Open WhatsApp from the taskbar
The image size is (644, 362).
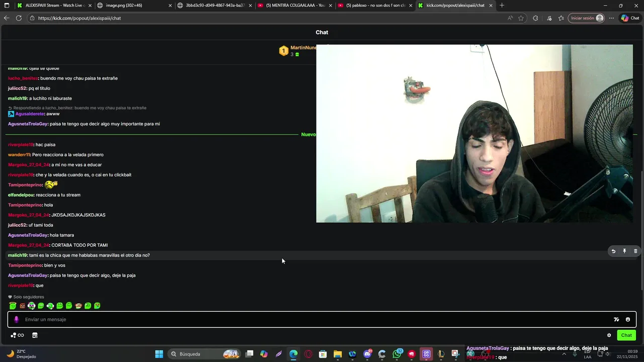397,354
